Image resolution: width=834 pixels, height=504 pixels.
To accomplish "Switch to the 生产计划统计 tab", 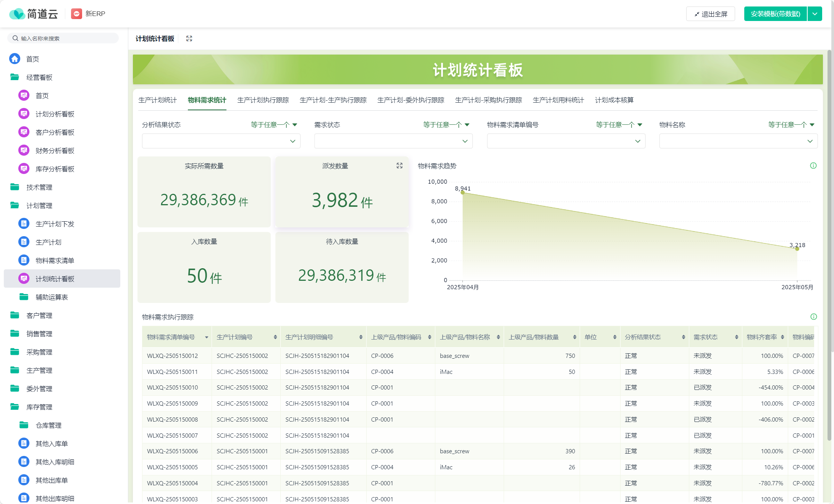I will tap(157, 100).
